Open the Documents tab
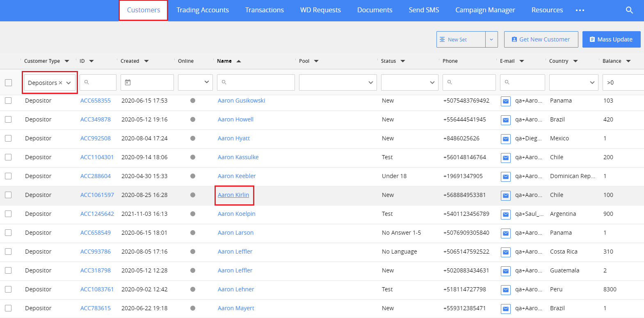 [375, 10]
